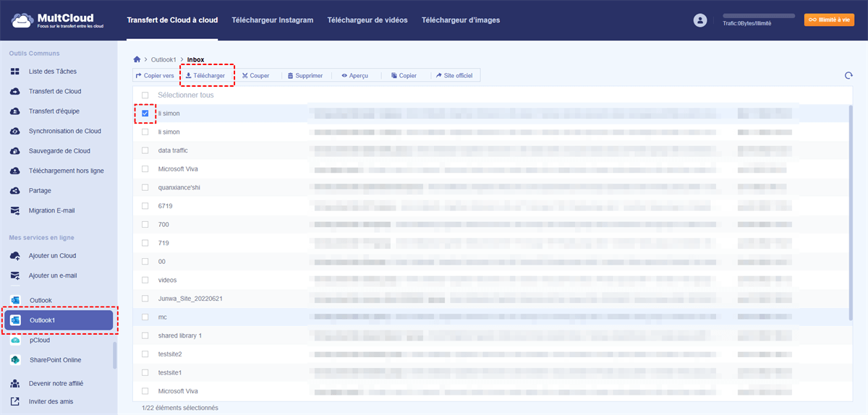Select the 00 list row
The height and width of the screenshot is (415, 868).
coord(491,262)
